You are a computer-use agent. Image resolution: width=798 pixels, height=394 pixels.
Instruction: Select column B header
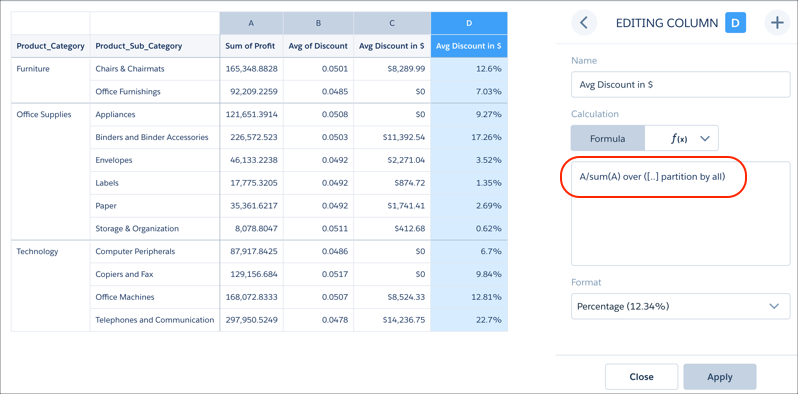coord(318,23)
